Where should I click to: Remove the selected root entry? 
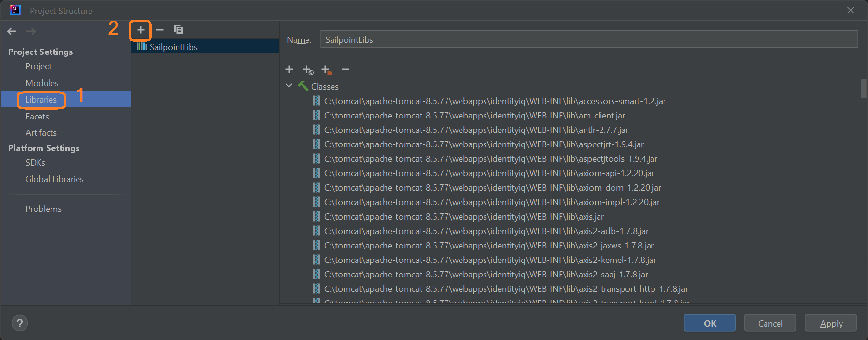(x=345, y=70)
